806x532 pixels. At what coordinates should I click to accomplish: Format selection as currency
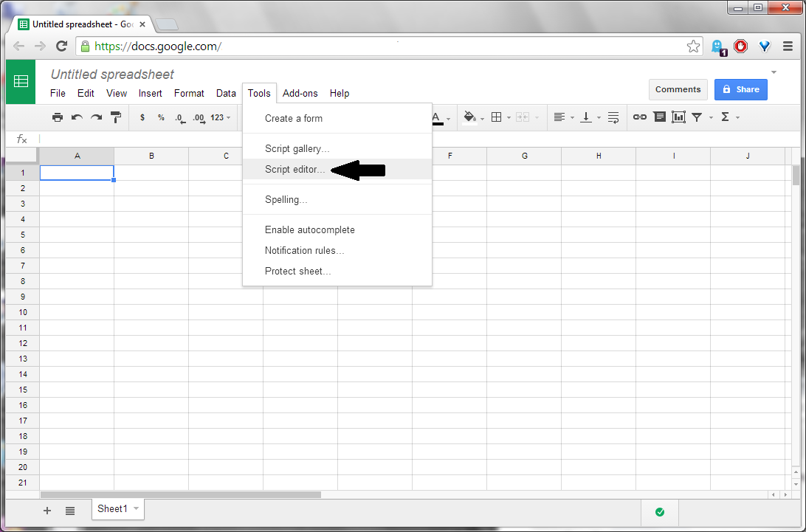click(142, 117)
